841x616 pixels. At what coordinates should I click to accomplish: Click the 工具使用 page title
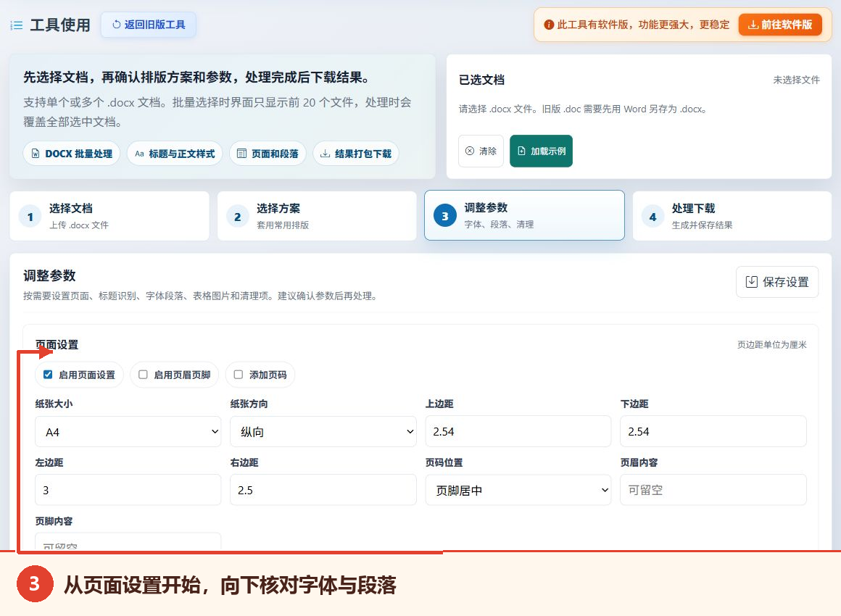click(x=60, y=25)
